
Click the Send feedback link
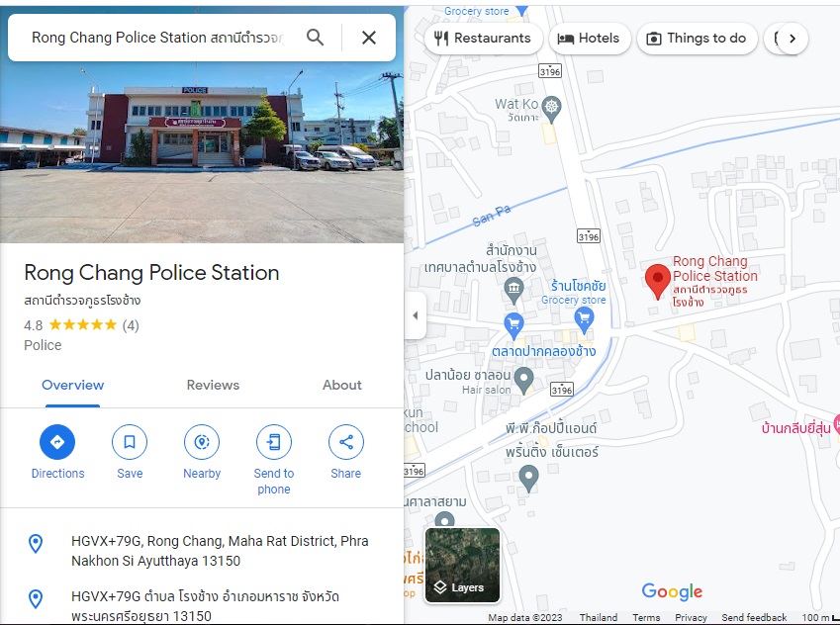(x=754, y=617)
